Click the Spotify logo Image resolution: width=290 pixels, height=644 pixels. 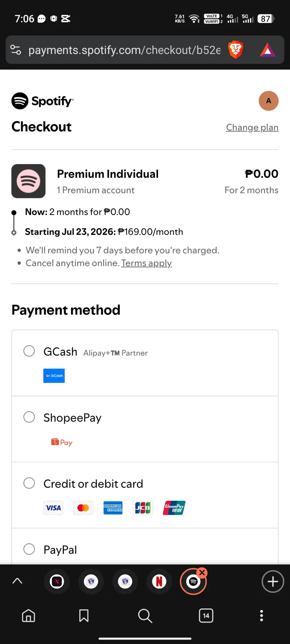43,101
